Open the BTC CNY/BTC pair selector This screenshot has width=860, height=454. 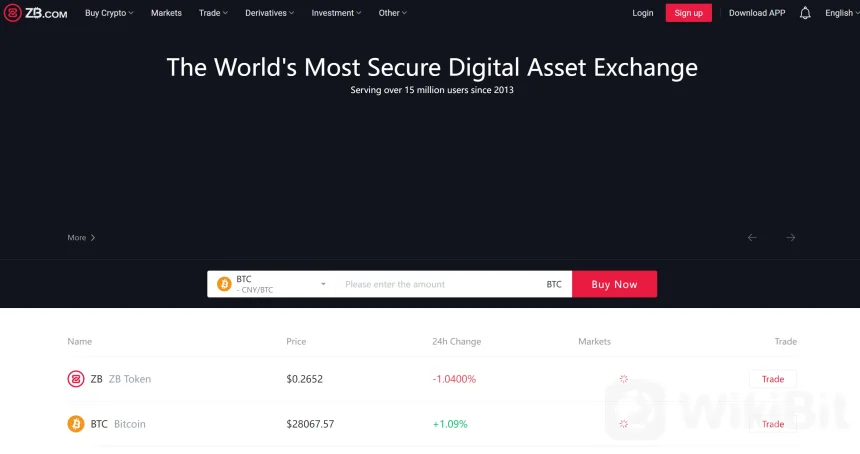click(272, 284)
